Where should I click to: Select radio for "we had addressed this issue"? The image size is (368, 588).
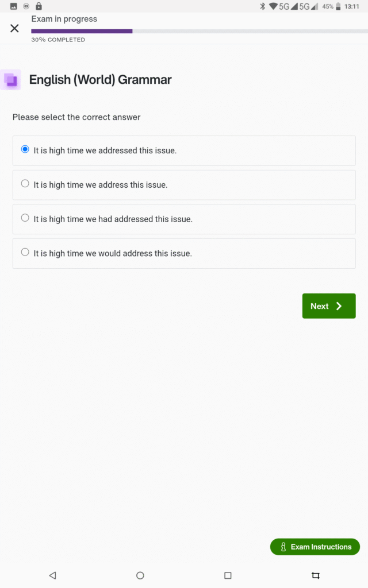[x=25, y=218]
